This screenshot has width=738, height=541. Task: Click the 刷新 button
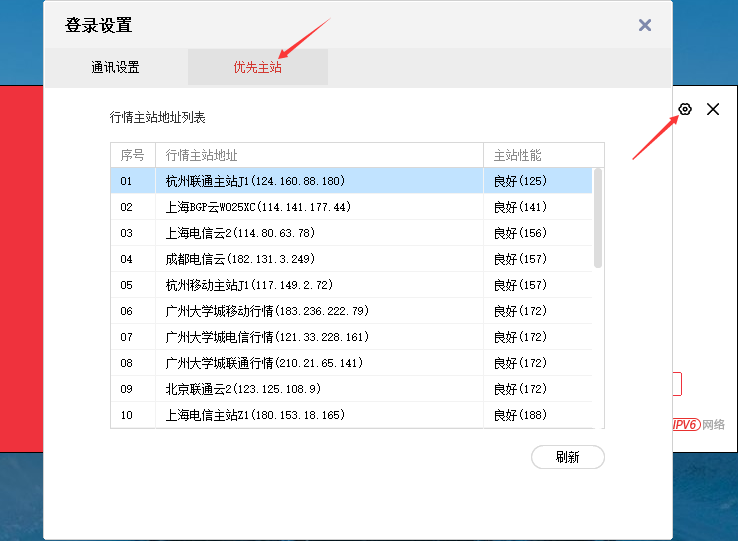(568, 457)
